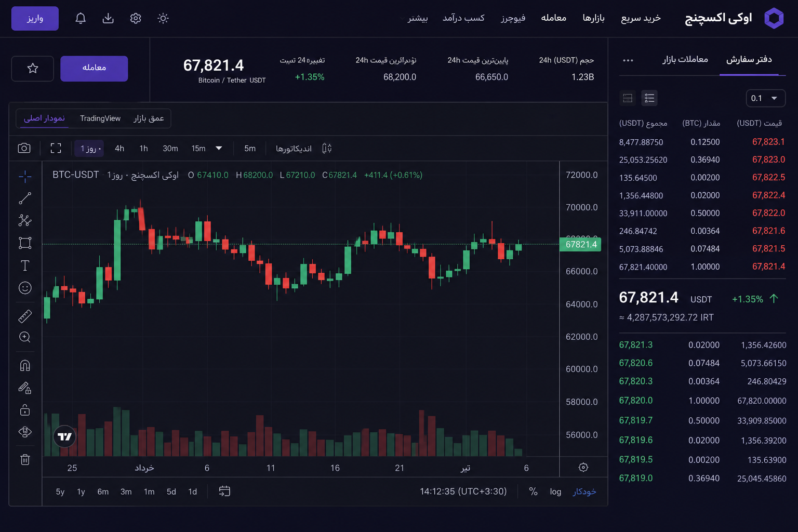Open order book precision 0.1 dropdown
This screenshot has height=532, width=798.
[766, 98]
